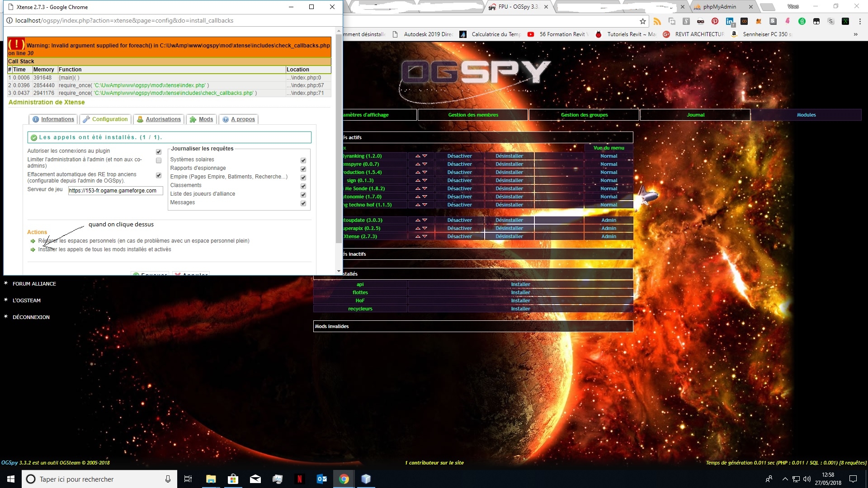Toggle 'Classements' logging checkbox
Screen dimensions: 868x488
click(303, 186)
